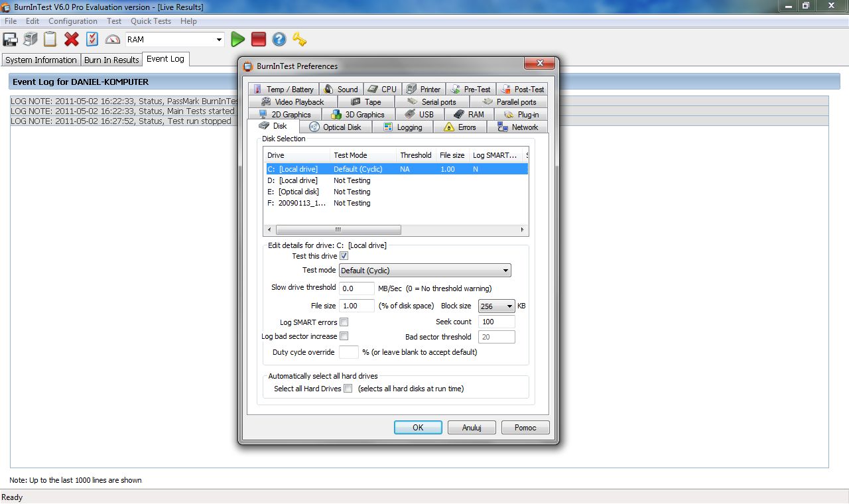Open the 2D Graphics tab

(x=285, y=114)
